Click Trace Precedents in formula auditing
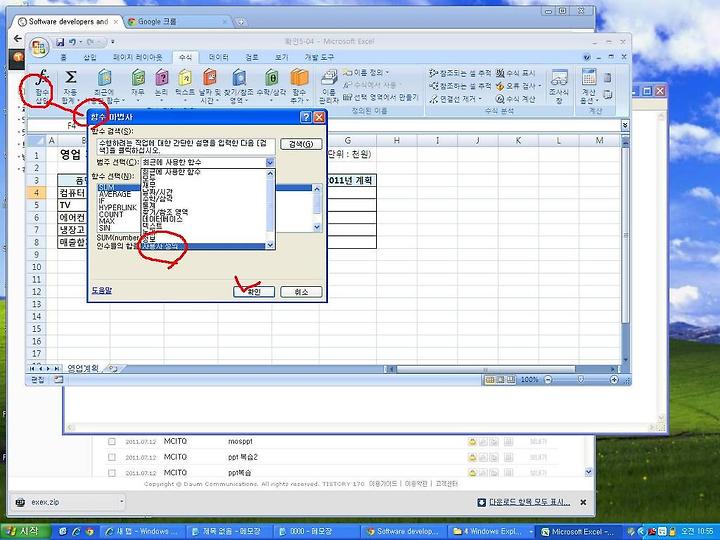Screen dimensions: 720x540 pyautogui.click(x=461, y=73)
